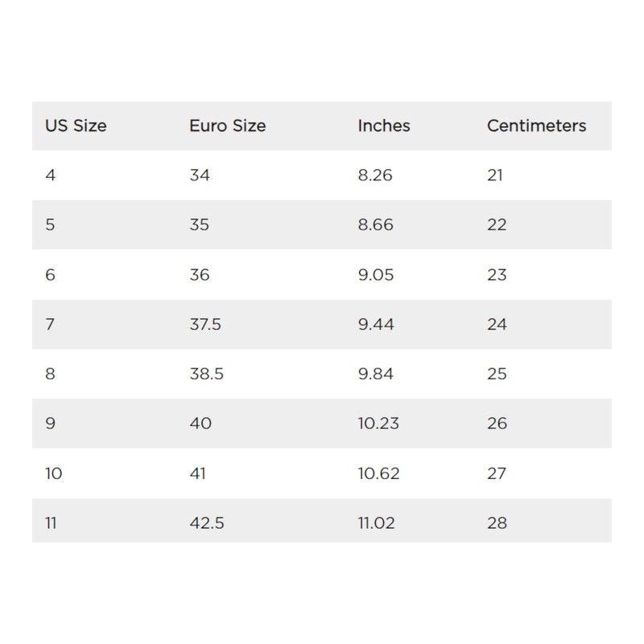
Task: Click the Inches column header
Action: pos(384,126)
